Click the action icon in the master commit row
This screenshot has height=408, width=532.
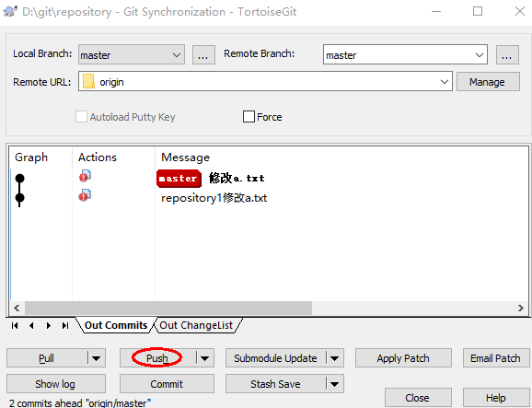coord(85,176)
